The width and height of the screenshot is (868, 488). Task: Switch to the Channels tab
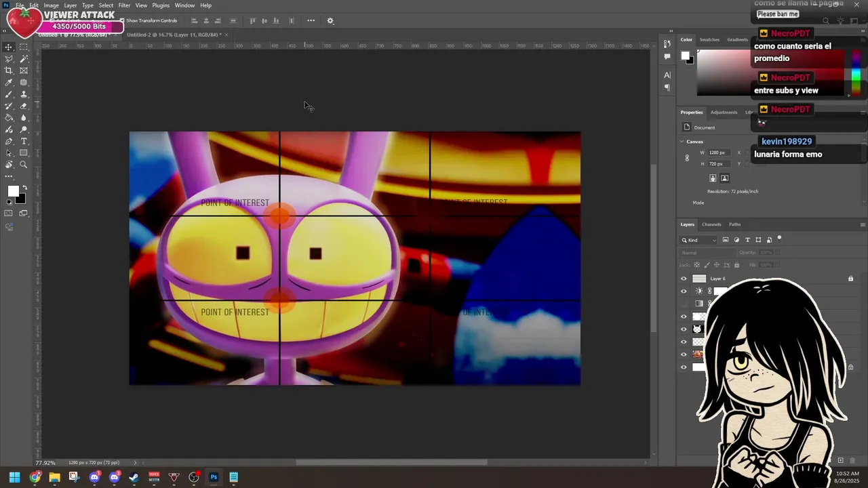(711, 224)
